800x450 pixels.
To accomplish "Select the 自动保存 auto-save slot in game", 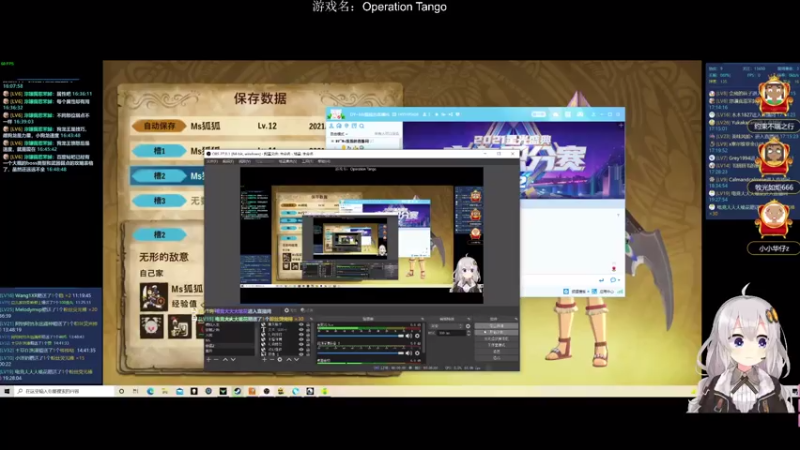I will pyautogui.click(x=159, y=126).
